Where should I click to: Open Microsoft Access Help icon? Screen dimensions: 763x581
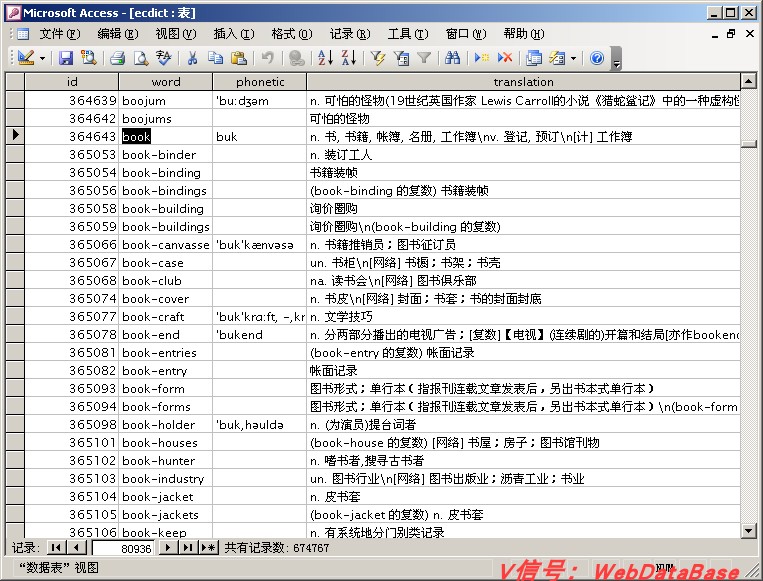pyautogui.click(x=597, y=58)
